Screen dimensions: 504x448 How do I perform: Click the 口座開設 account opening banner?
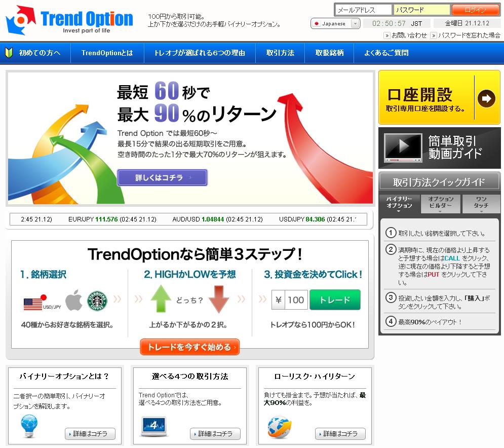(x=439, y=97)
